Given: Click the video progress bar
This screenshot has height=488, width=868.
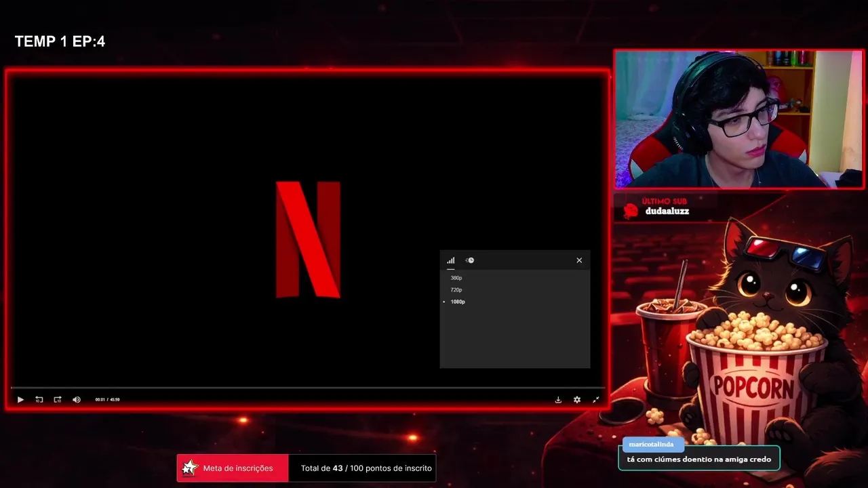Looking at the screenshot, I should (x=307, y=388).
